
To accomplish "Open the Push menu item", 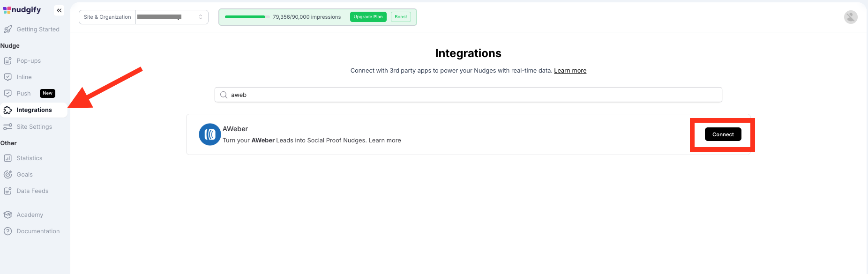I will (x=23, y=94).
